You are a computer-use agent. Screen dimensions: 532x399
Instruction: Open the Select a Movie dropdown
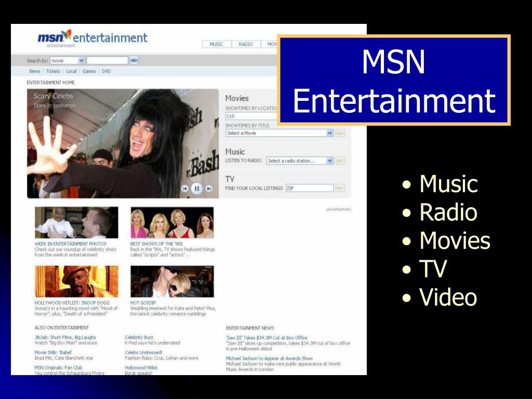[x=279, y=133]
